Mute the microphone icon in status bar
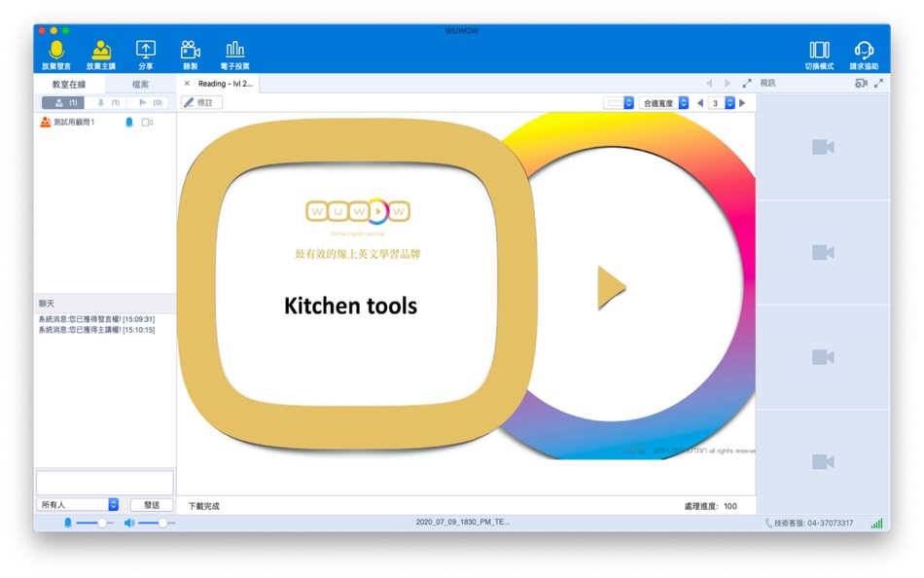This screenshot has height=578, width=924. coord(68,524)
